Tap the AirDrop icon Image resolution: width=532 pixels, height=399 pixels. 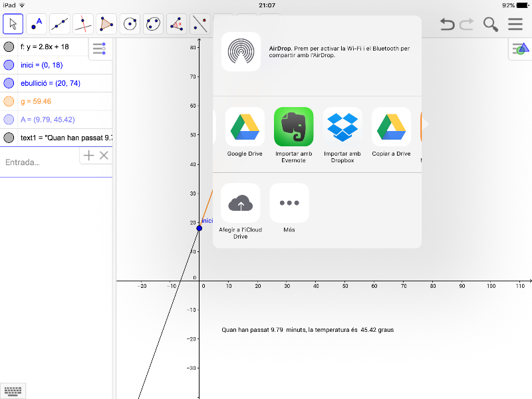(x=241, y=52)
